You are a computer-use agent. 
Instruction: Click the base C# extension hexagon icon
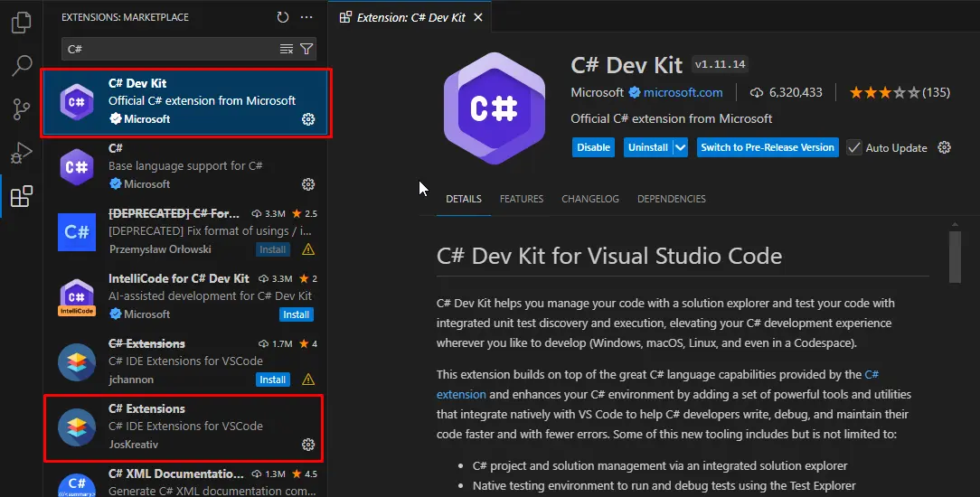[77, 166]
